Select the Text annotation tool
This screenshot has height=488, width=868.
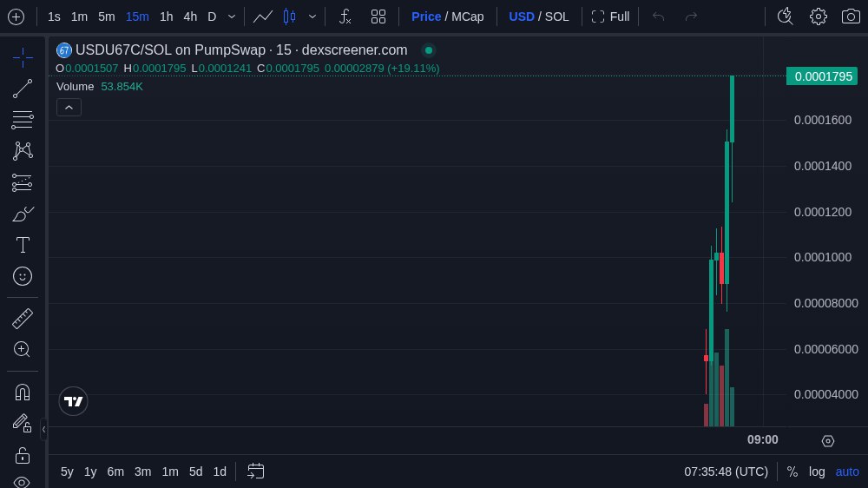point(23,245)
